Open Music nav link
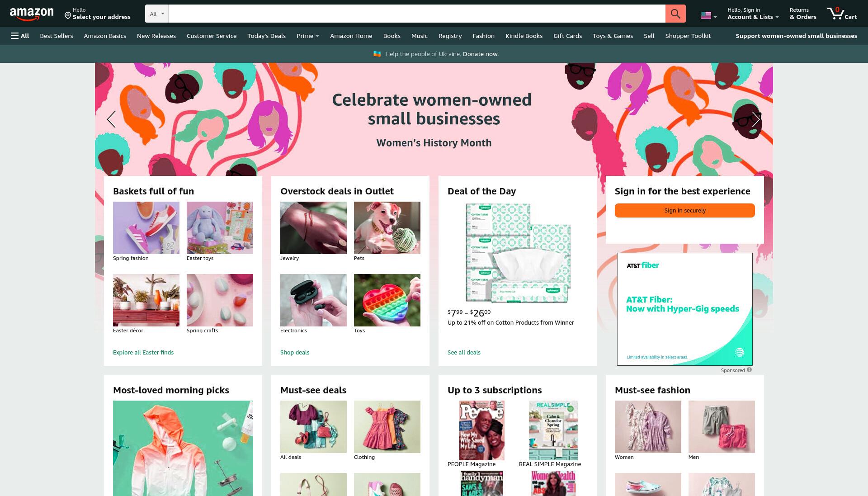This screenshot has width=868, height=496. [420, 36]
